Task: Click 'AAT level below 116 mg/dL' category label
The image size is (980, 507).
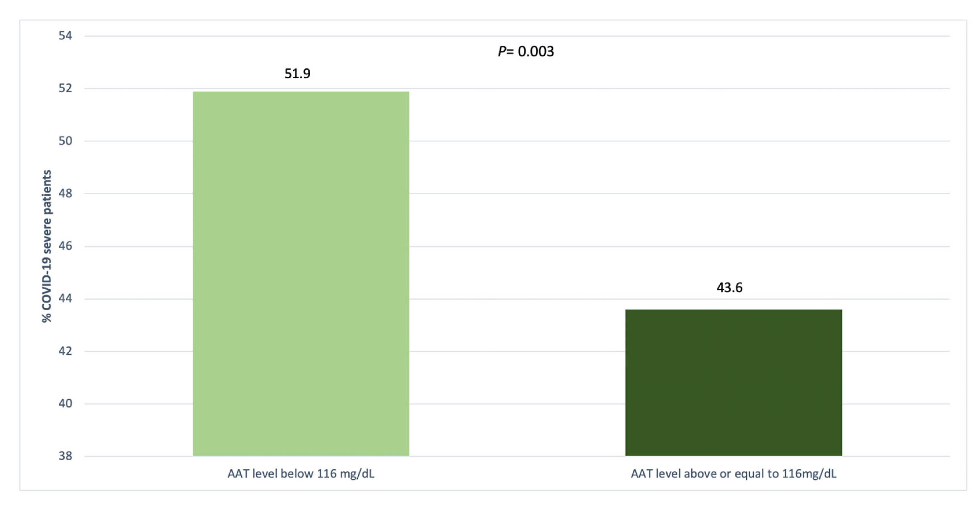Action: point(300,473)
